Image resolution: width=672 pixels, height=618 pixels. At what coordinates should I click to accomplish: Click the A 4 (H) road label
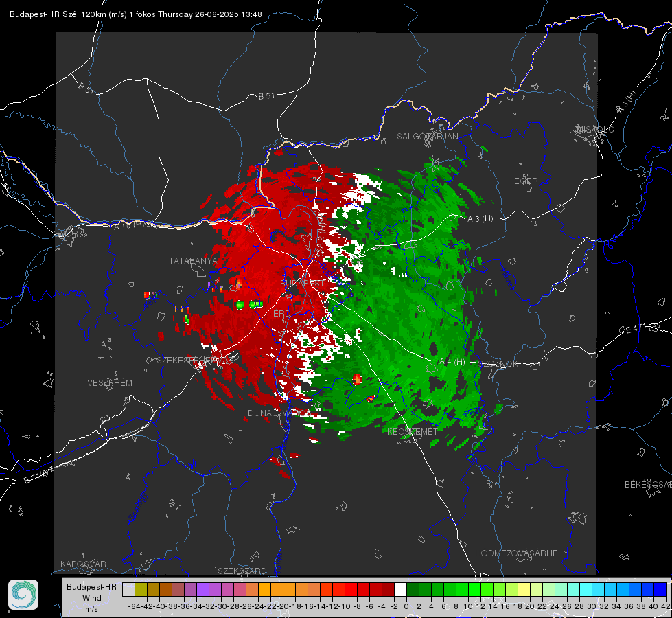[452, 362]
